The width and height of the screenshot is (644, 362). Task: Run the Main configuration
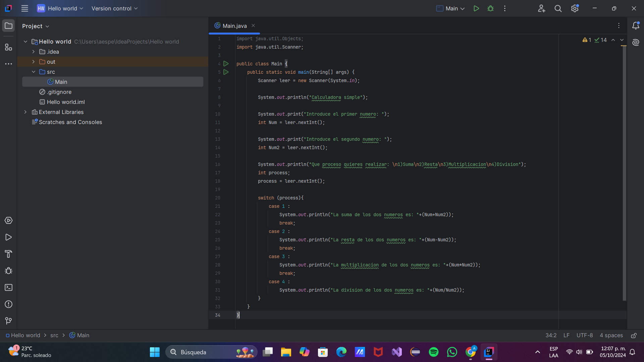point(476,8)
